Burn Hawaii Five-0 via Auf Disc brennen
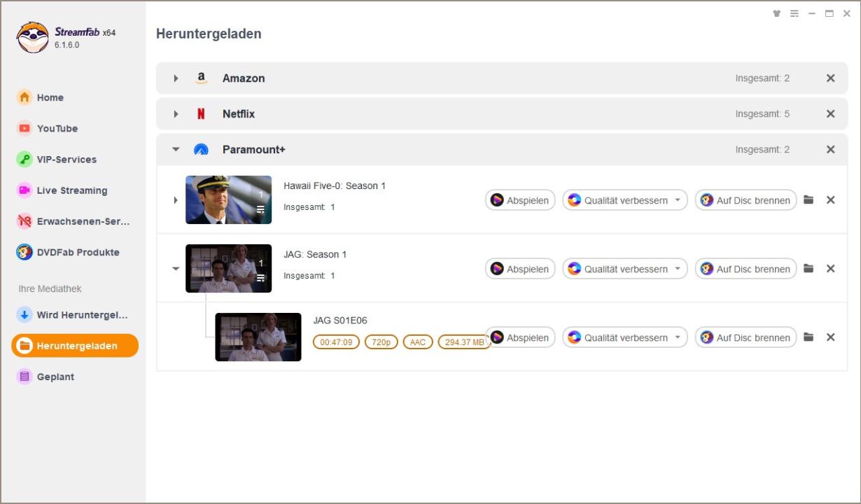Viewport: 861px width, 504px height. pos(746,200)
